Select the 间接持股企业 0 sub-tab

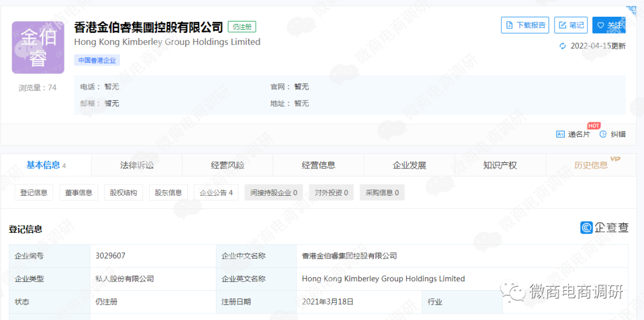coord(274,192)
